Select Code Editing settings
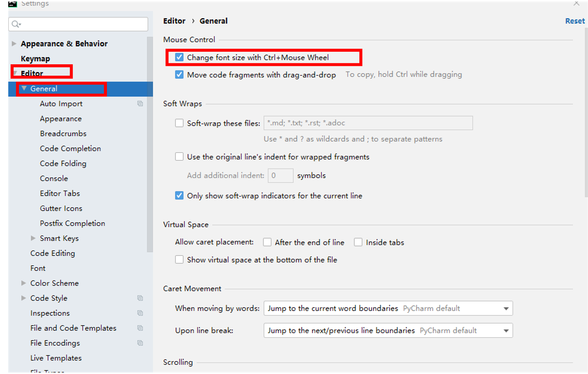Screen dimensions: 588x374 pyautogui.click(x=52, y=253)
